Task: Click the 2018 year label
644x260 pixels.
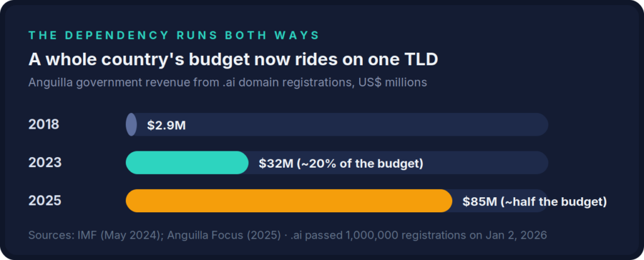Action: [x=44, y=124]
